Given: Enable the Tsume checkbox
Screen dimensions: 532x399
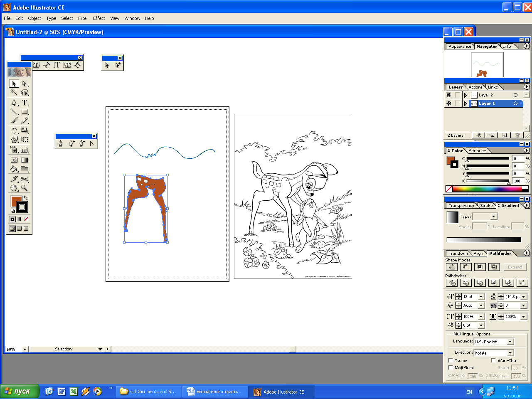Looking at the screenshot, I should click(451, 360).
